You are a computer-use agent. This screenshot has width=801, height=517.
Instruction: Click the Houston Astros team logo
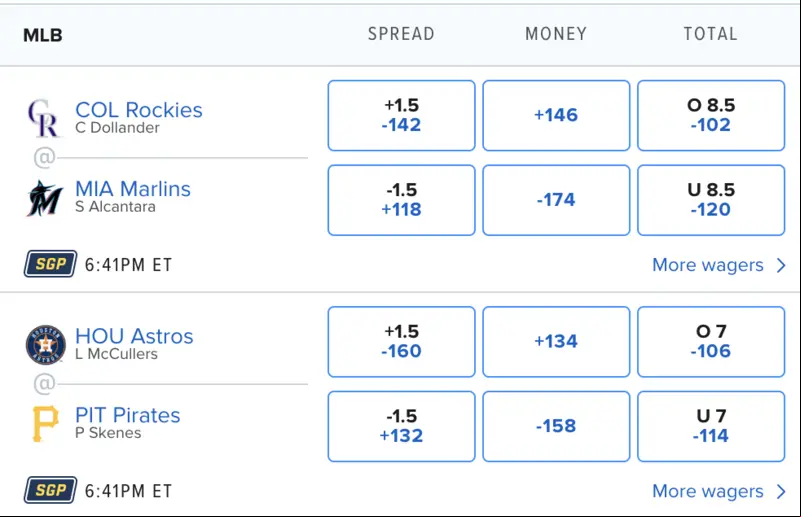point(45,345)
